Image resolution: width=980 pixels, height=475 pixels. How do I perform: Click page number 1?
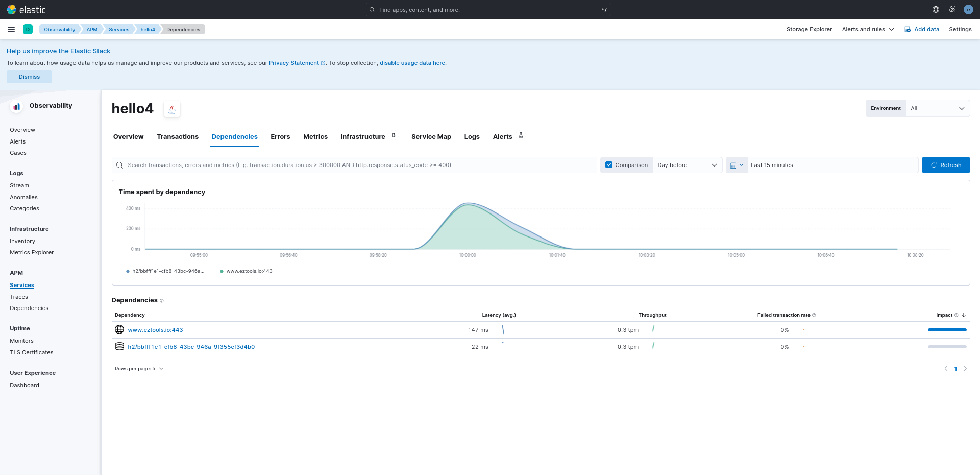955,369
